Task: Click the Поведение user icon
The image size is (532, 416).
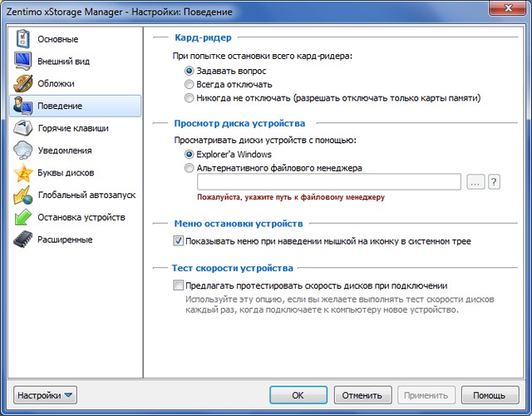Action: pos(22,106)
